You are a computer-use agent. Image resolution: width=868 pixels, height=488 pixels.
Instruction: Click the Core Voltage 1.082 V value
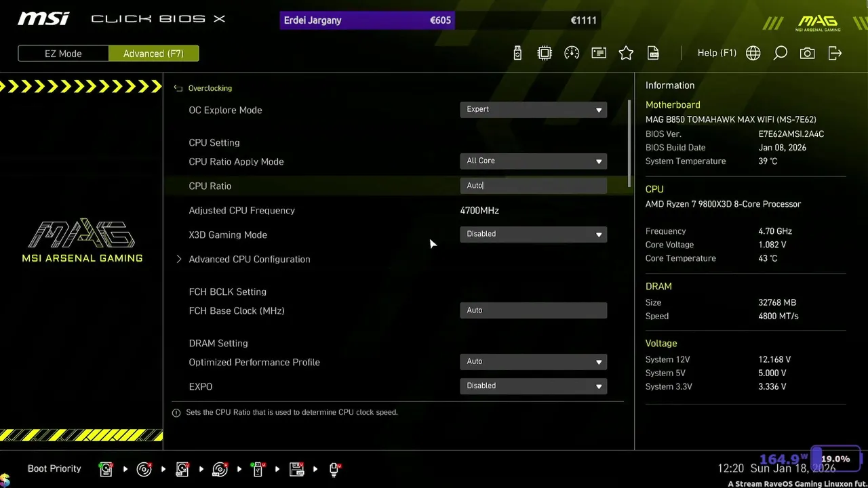pos(772,245)
